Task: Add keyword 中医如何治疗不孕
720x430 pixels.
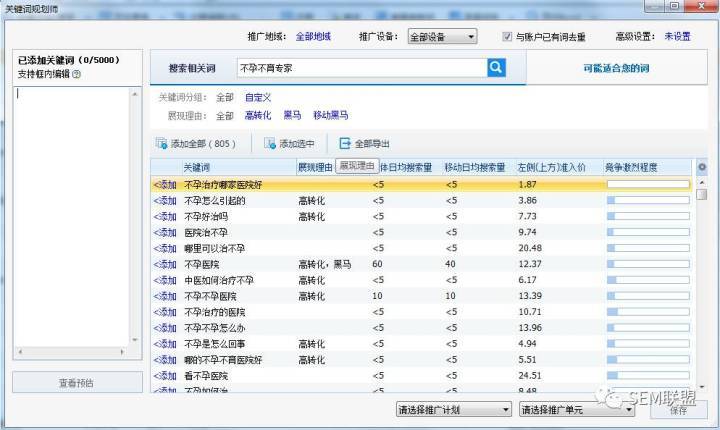Action: (165, 280)
